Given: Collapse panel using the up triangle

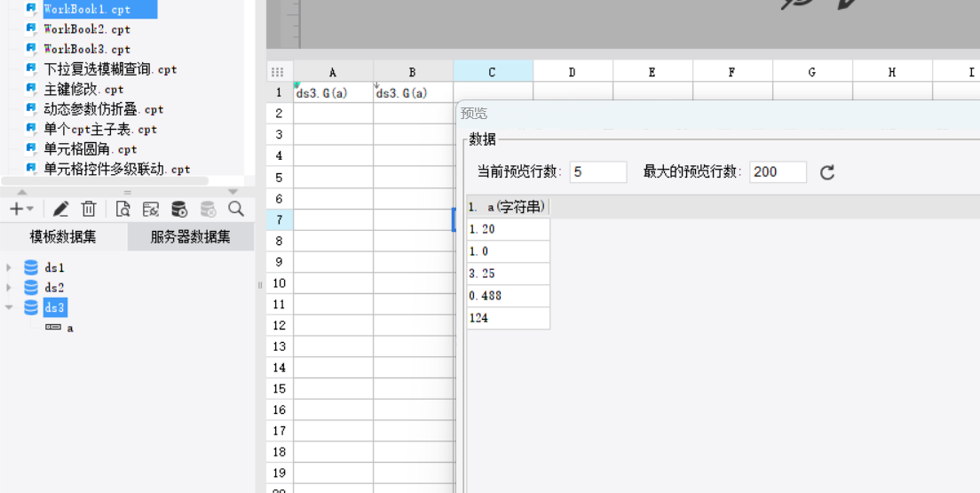Looking at the screenshot, I should (x=22, y=192).
